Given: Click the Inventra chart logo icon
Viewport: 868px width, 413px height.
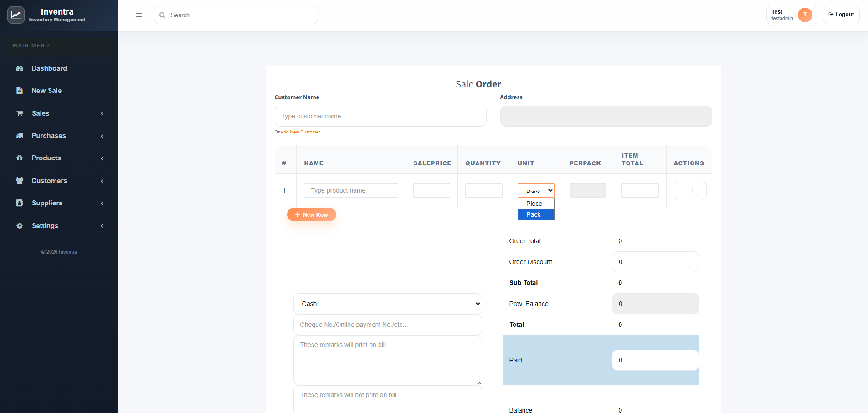Looking at the screenshot, I should (16, 15).
